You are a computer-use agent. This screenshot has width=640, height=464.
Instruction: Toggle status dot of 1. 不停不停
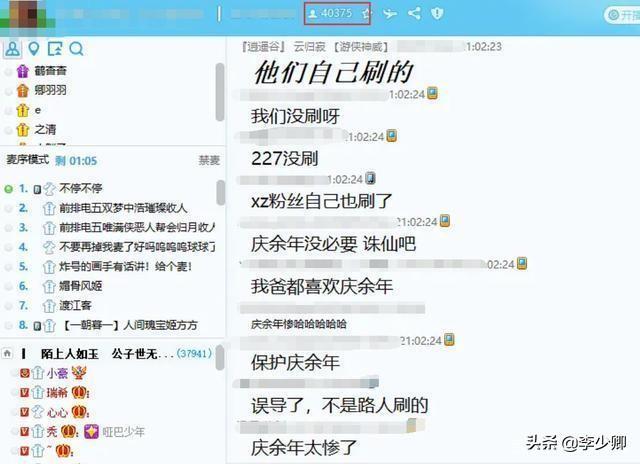point(8,189)
